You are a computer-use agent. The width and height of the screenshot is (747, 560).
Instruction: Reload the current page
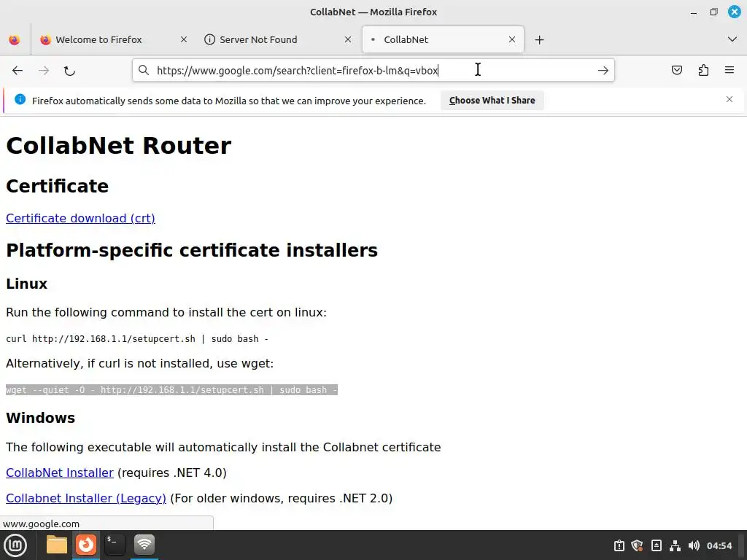69,71
